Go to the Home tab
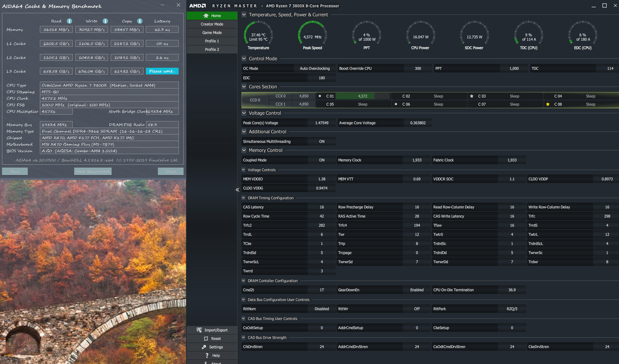This screenshot has width=619, height=364. coord(212,15)
